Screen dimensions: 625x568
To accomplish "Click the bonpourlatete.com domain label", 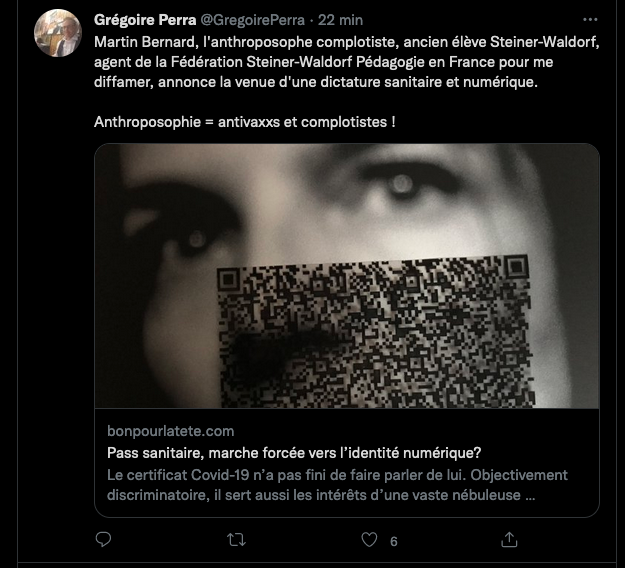I will tap(171, 431).
